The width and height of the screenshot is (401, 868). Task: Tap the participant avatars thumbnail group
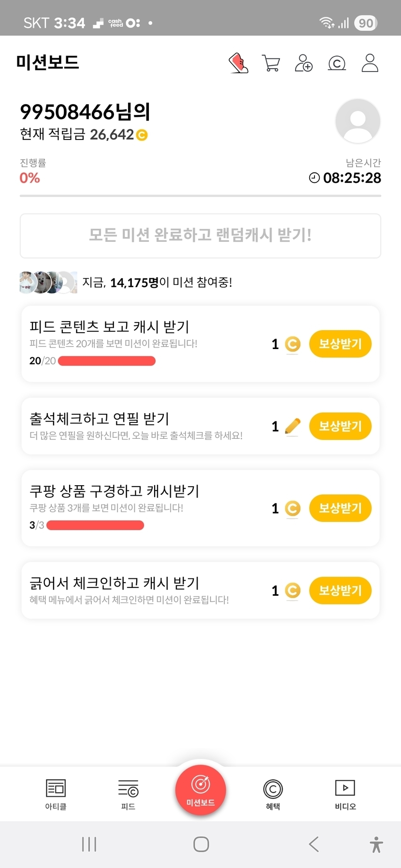[x=48, y=282]
